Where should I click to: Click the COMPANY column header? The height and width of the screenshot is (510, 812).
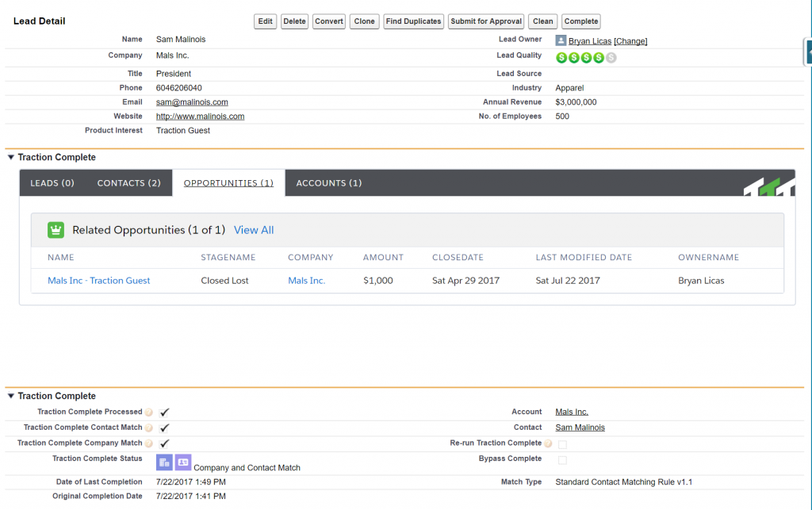pos(311,257)
